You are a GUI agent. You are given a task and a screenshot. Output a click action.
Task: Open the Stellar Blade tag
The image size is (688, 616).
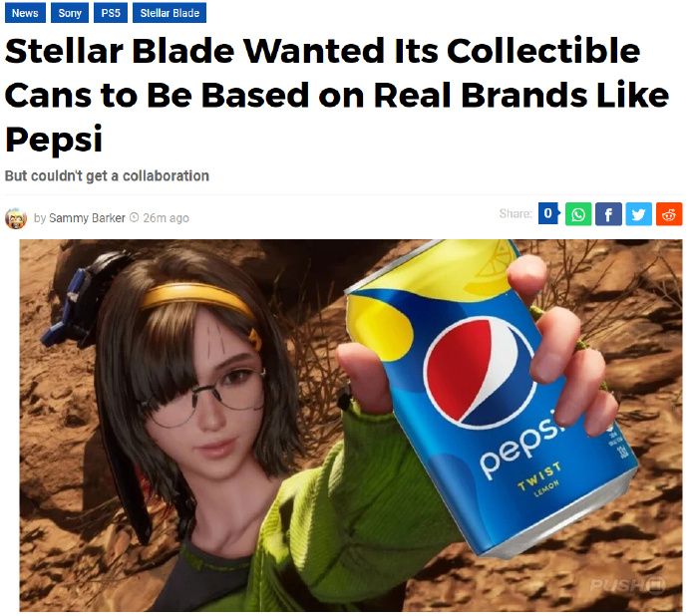pyautogui.click(x=170, y=13)
